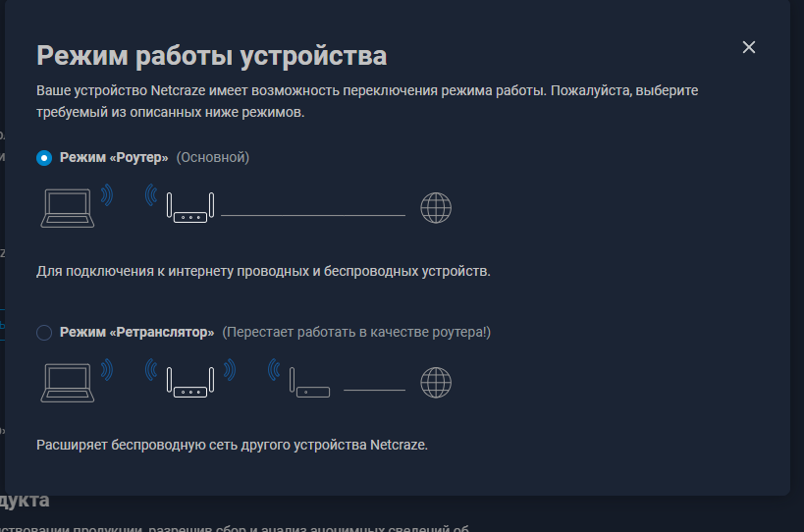Click the intro paragraph «Ваше устройство Netcraze имеет…»
Screen dimensions: 804x532
pyautogui.click(x=367, y=101)
